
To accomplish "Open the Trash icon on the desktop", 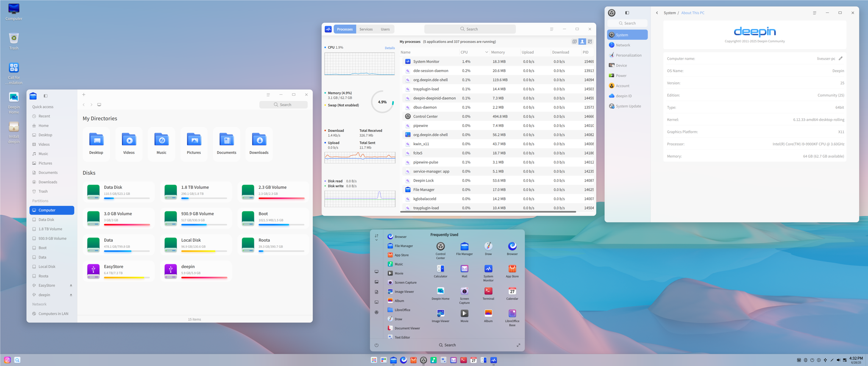I will tap(14, 41).
